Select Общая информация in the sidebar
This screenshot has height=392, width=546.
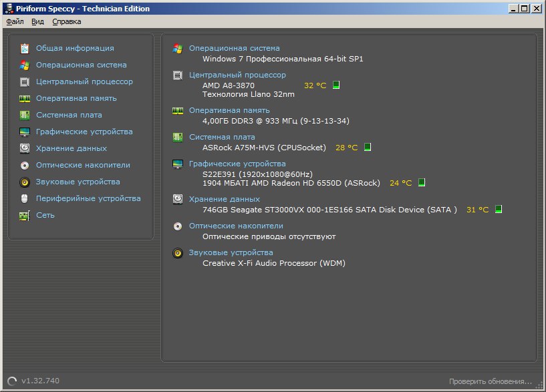(75, 48)
